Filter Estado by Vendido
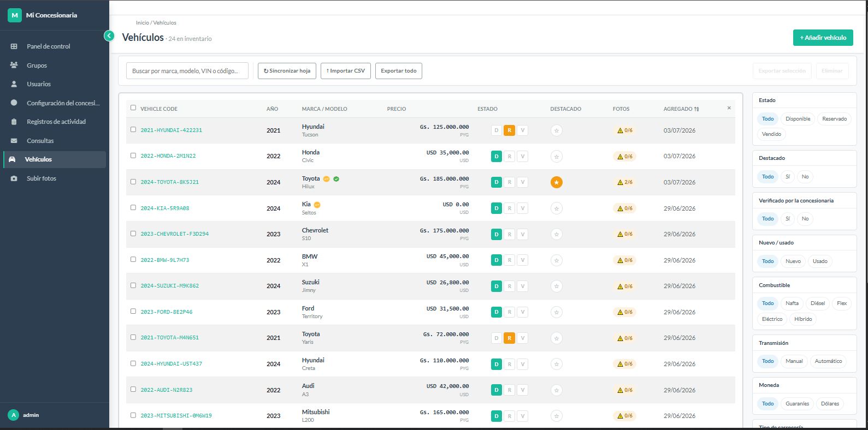This screenshot has height=430, width=868. click(771, 134)
